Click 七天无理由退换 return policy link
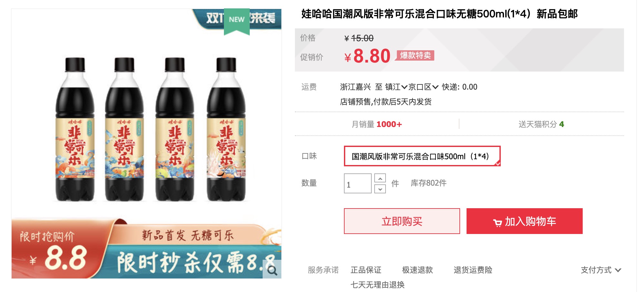This screenshot has height=292, width=644. 377,285
